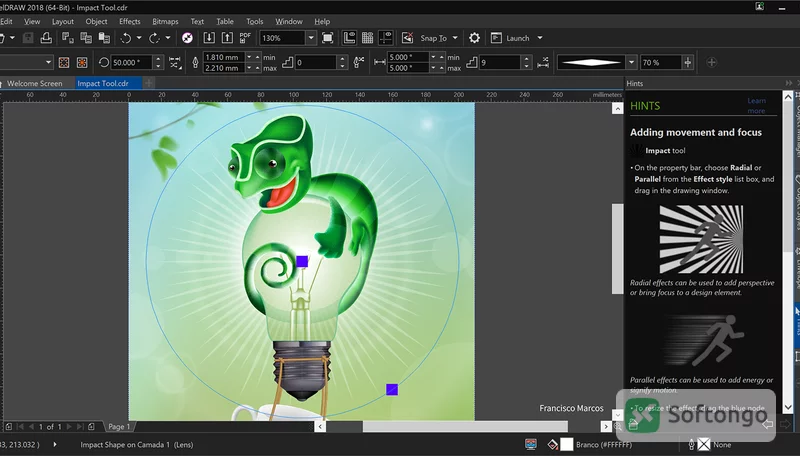The image size is (800, 456).
Task: Open the line style shape dropdown
Action: click(x=631, y=63)
